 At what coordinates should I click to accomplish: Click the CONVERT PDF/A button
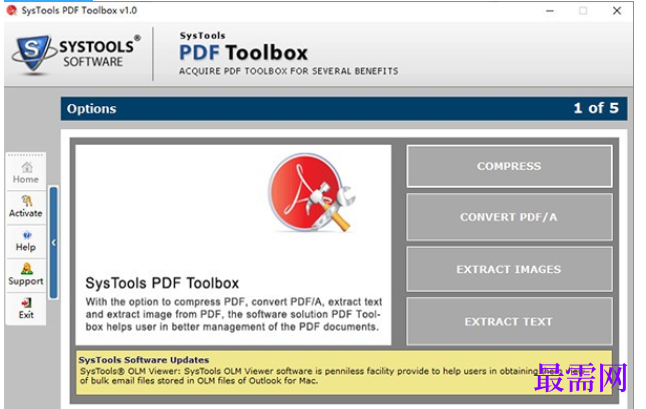(509, 217)
